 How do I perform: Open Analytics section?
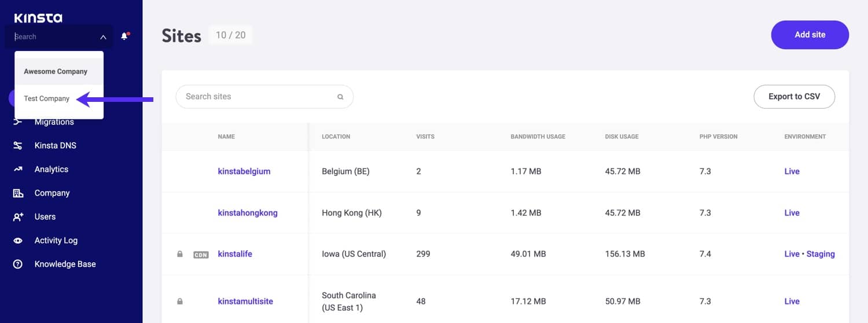[52, 169]
